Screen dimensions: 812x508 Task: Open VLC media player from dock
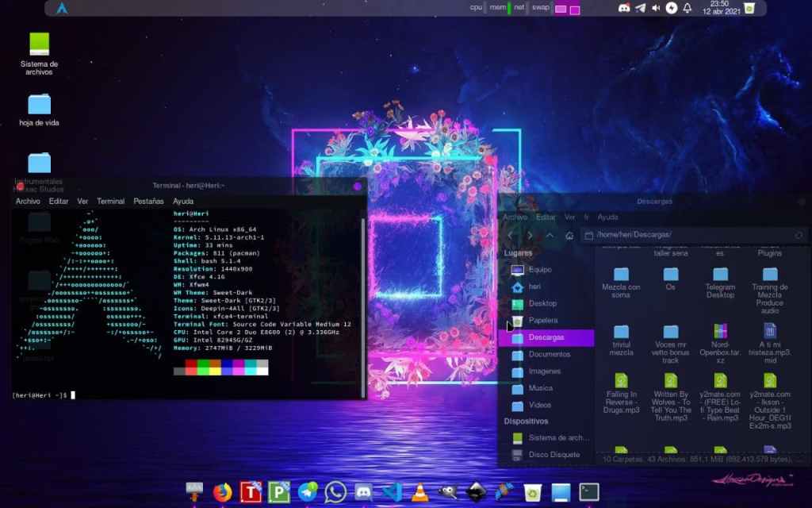point(419,492)
